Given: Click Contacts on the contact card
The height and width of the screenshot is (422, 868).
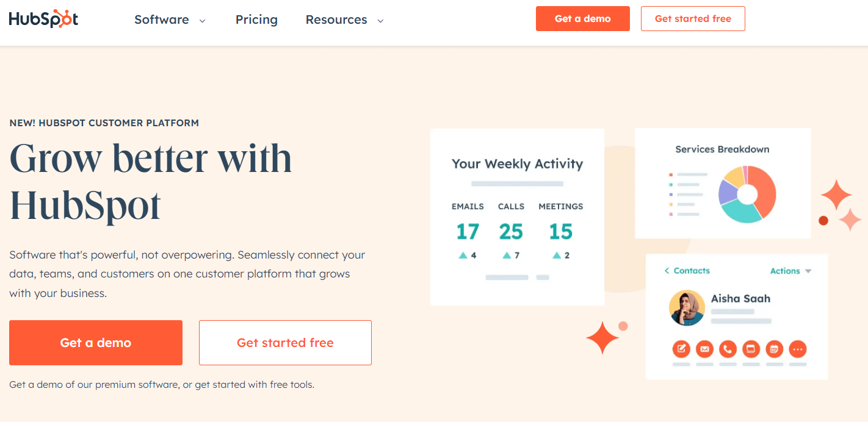Looking at the screenshot, I should coord(692,270).
